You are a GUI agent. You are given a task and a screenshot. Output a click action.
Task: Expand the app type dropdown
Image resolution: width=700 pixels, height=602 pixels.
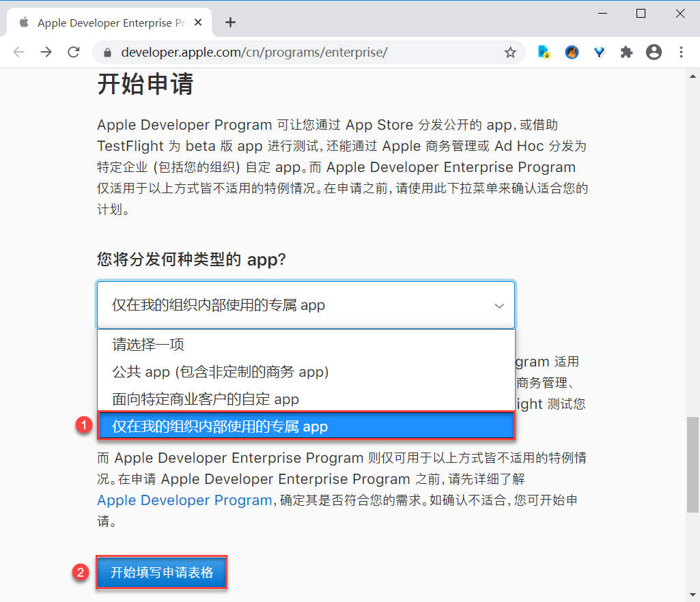[306, 305]
